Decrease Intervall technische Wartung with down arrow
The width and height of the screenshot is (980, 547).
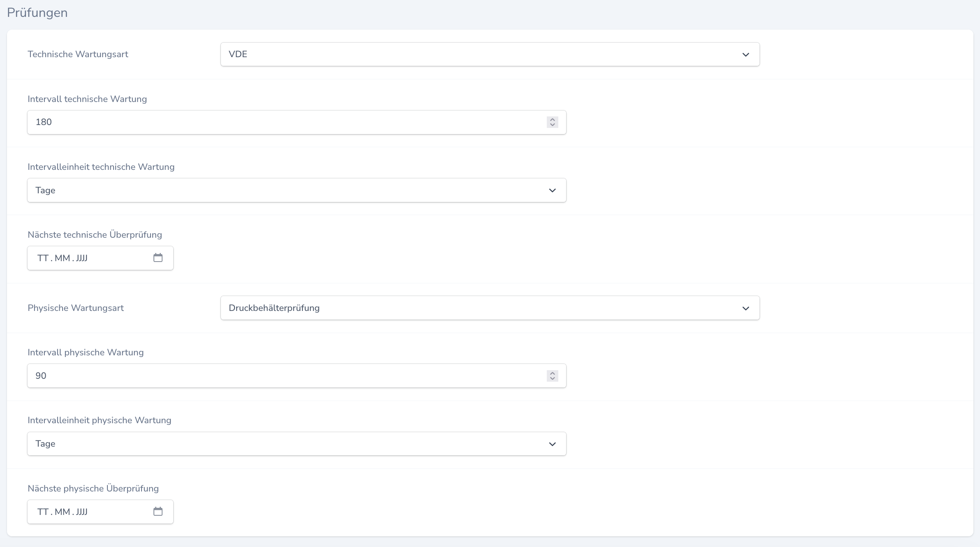(x=553, y=125)
